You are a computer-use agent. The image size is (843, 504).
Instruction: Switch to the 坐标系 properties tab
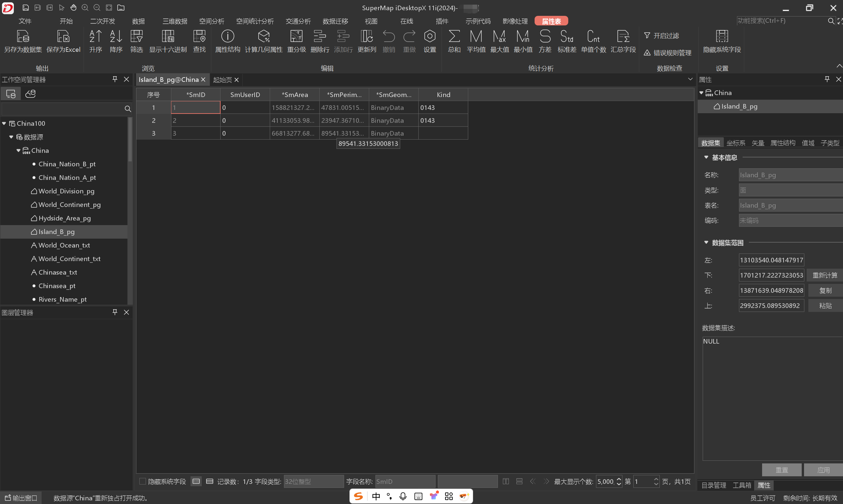(736, 143)
